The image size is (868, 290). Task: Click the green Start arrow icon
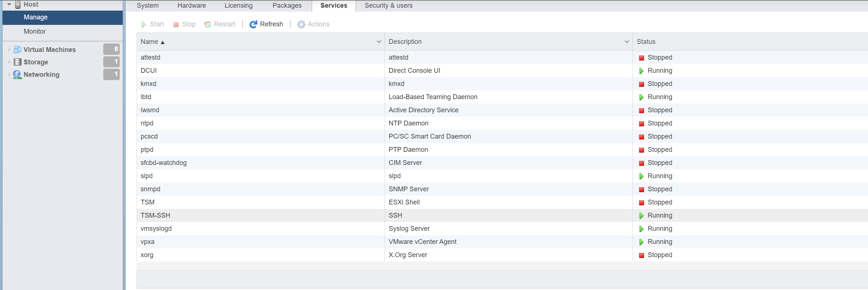pyautogui.click(x=144, y=25)
